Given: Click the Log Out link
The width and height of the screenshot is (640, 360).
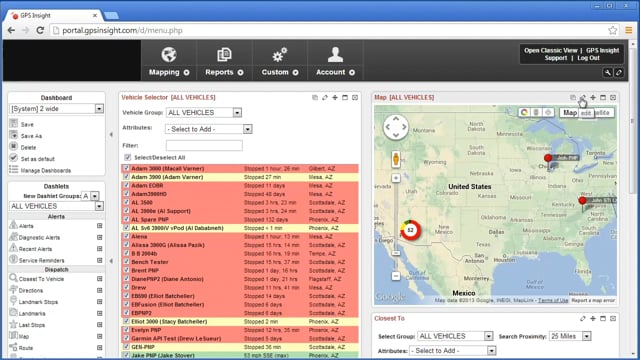Looking at the screenshot, I should [588, 58].
